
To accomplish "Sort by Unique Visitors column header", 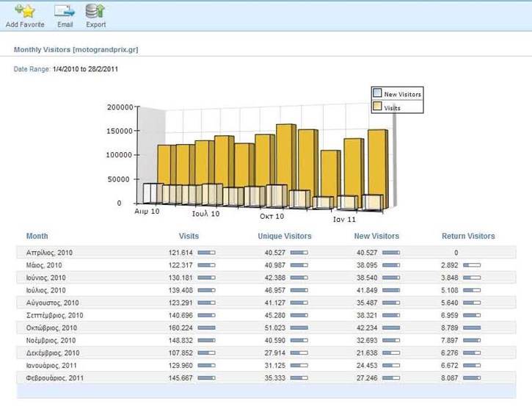I will point(285,236).
